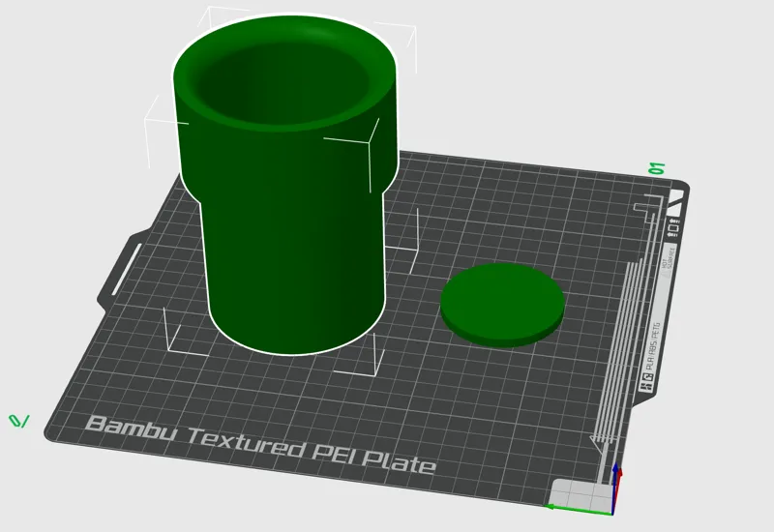Click inside the cup's dark hollow opening

coord(282,84)
